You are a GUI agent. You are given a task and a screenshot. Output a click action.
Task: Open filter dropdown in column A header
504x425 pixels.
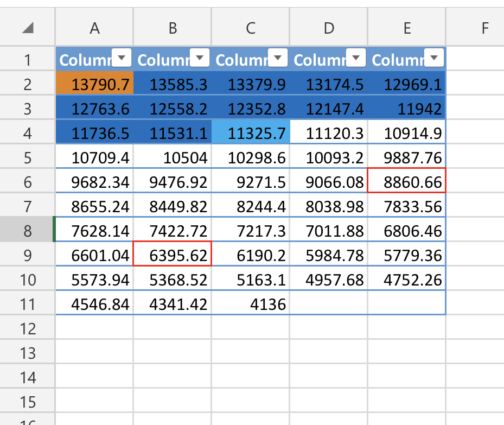pyautogui.click(x=122, y=58)
